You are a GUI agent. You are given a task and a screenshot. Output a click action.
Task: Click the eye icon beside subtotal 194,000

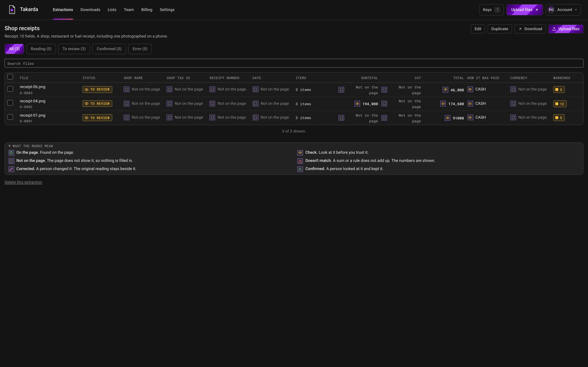coord(357,104)
